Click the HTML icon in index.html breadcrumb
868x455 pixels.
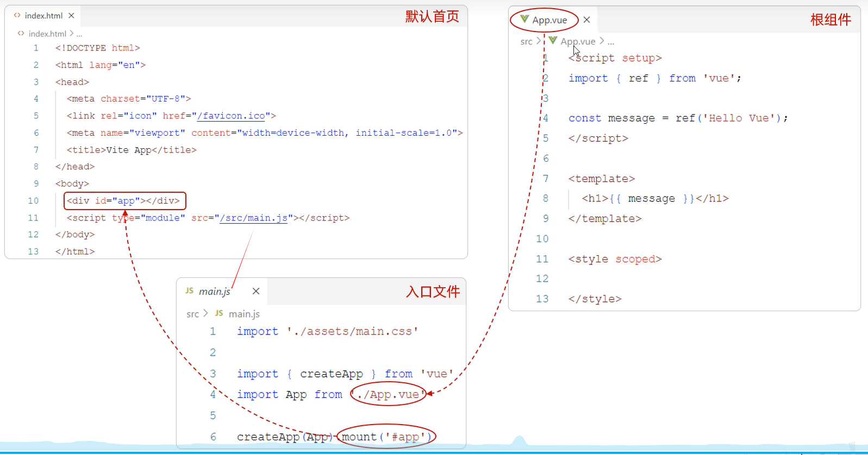coord(21,34)
